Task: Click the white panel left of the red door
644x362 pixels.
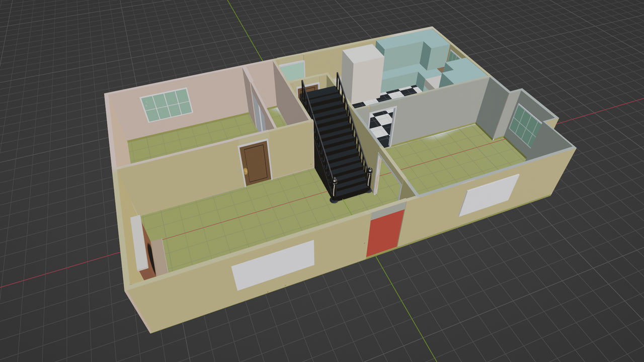Action: (x=273, y=265)
